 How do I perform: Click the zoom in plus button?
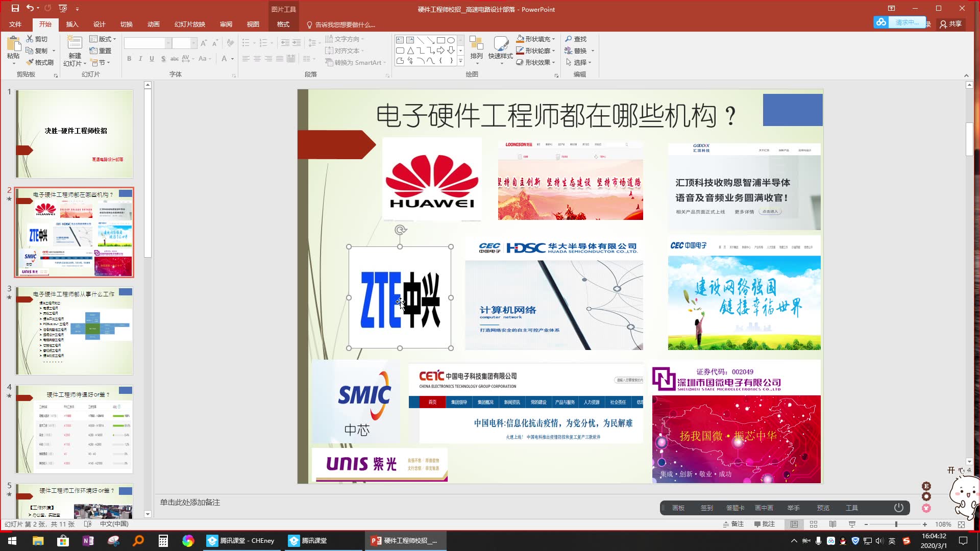925,524
